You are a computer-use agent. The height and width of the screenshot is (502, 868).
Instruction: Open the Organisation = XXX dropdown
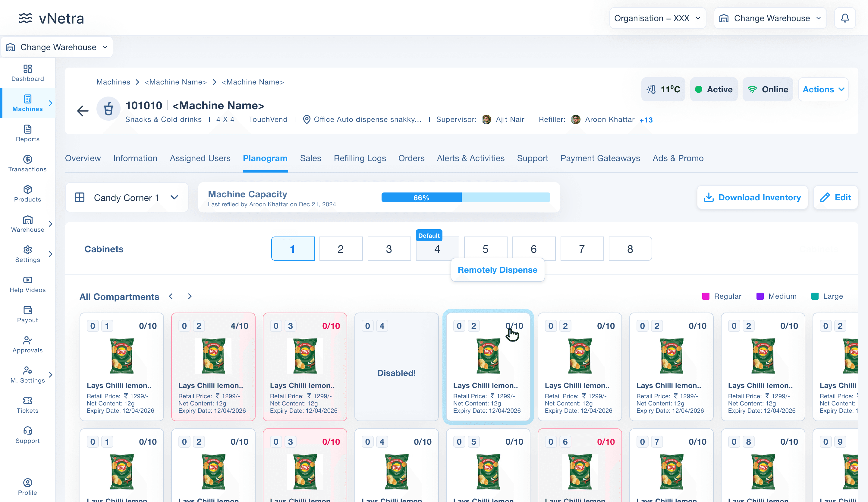657,18
